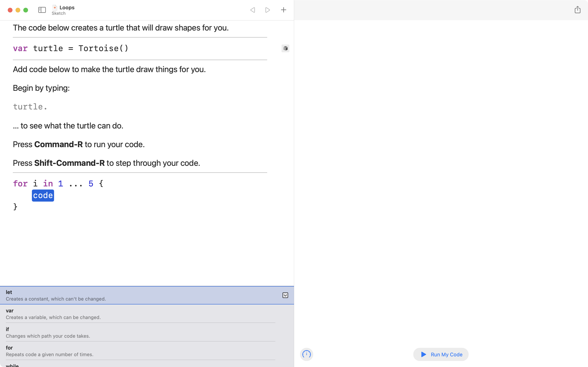The width and height of the screenshot is (588, 367).
Task: Click the blue code placeholder token
Action: pos(43,195)
